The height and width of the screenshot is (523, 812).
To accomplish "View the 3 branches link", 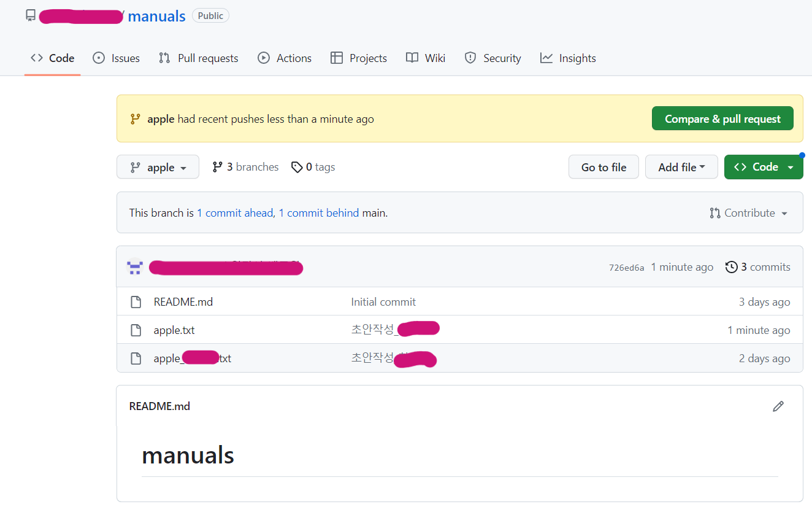I will [x=245, y=167].
